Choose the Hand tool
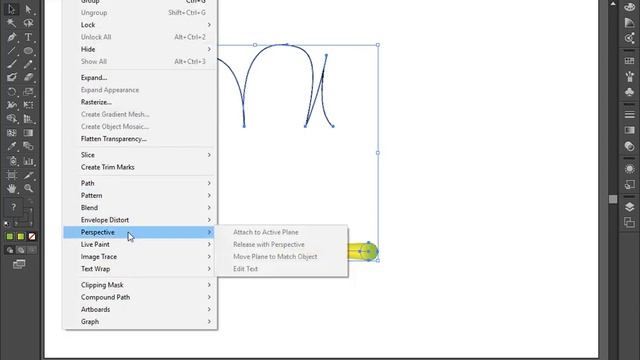The image size is (640, 360). point(11,189)
